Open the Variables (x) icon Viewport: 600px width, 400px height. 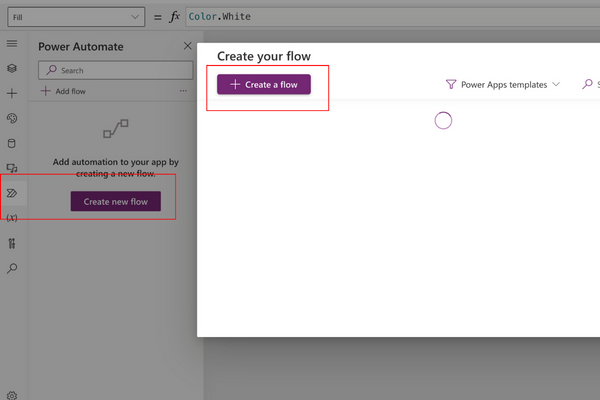click(x=12, y=218)
